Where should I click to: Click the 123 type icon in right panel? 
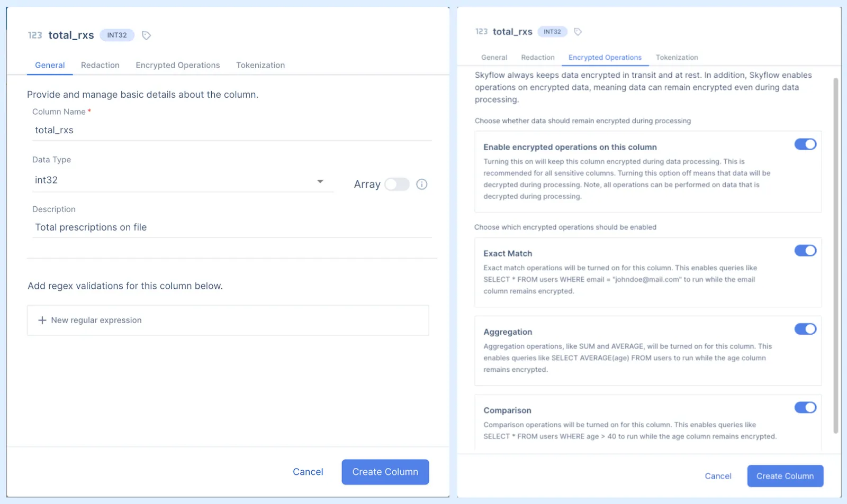tap(481, 32)
